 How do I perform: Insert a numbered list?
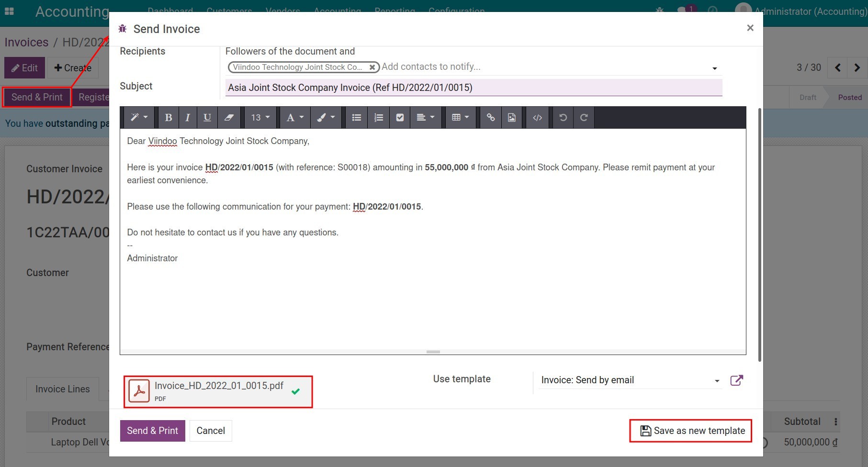click(378, 117)
